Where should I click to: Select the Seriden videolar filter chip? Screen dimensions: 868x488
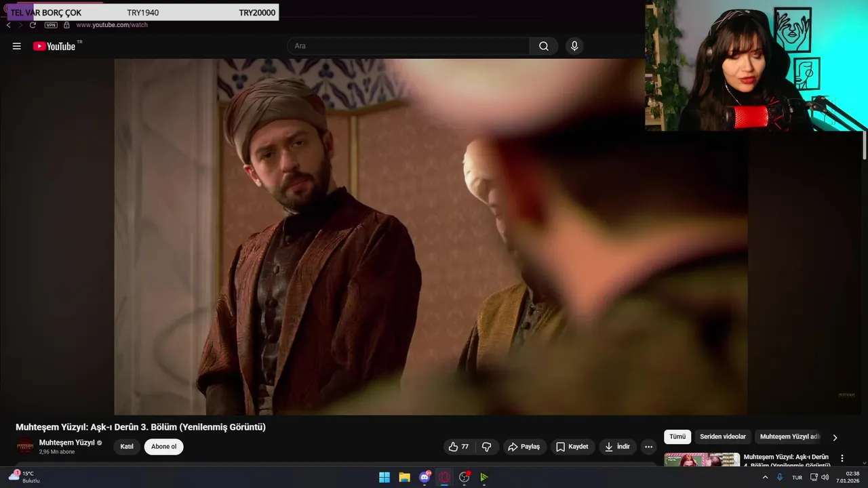[723, 437]
